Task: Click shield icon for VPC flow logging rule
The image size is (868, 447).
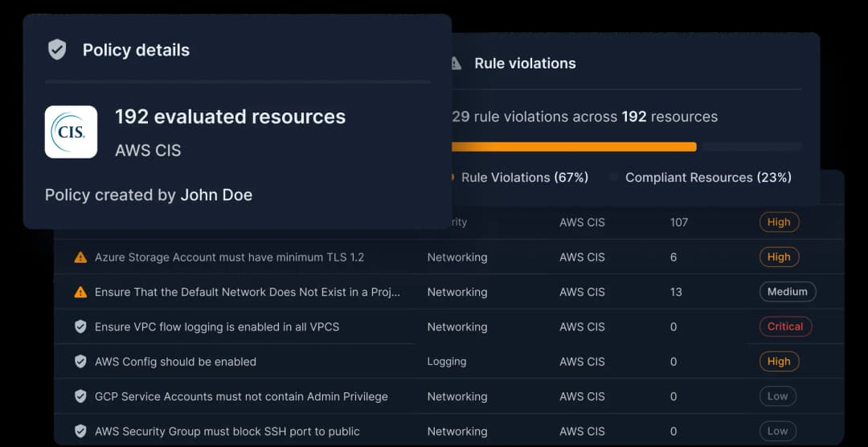Action: click(x=80, y=326)
